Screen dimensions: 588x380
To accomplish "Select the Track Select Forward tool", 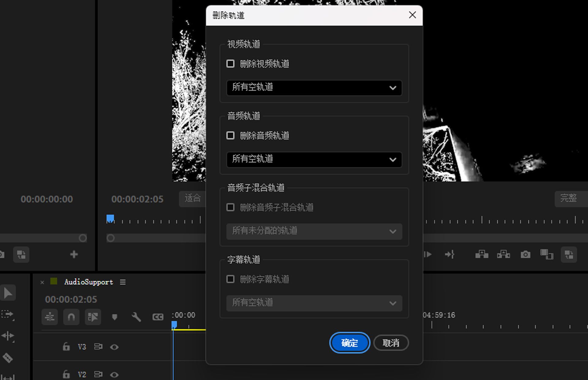I will (9, 314).
